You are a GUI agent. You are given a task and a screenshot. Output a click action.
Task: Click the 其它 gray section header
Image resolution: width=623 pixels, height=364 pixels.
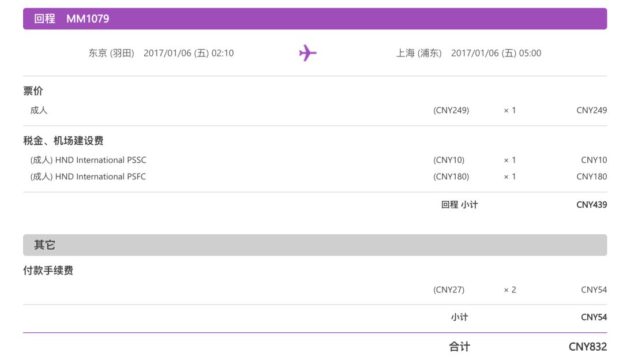pos(314,245)
